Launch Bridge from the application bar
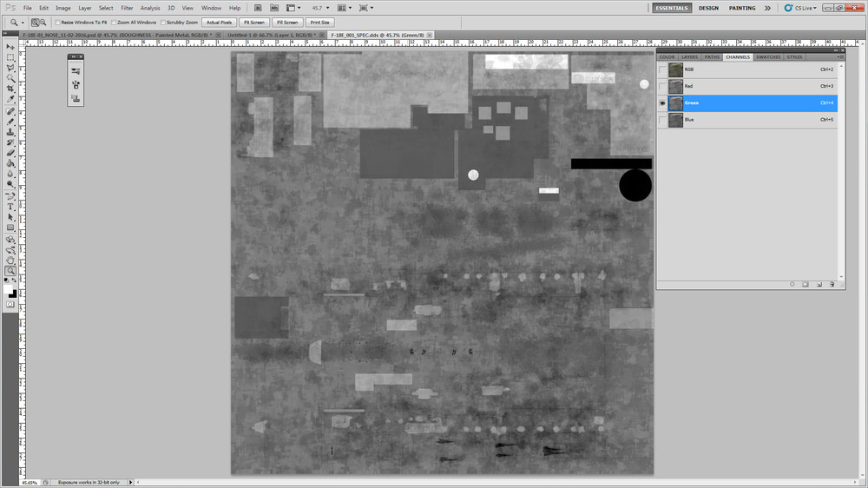 (258, 8)
